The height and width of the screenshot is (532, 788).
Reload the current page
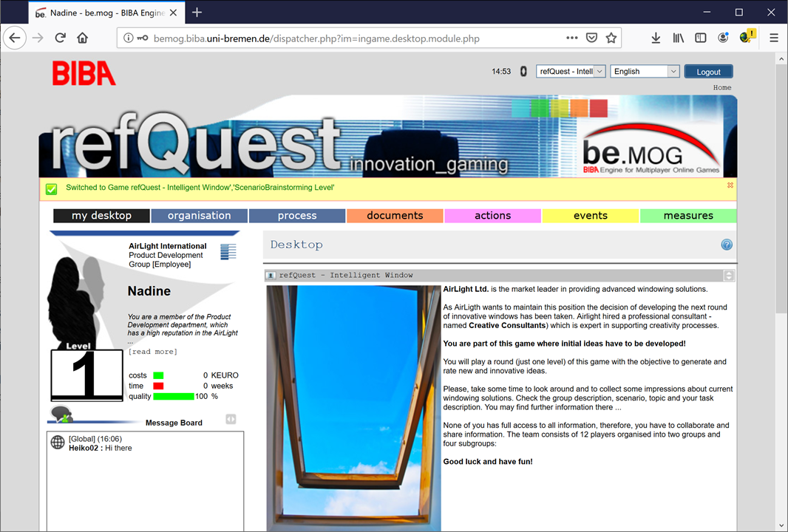click(x=61, y=38)
